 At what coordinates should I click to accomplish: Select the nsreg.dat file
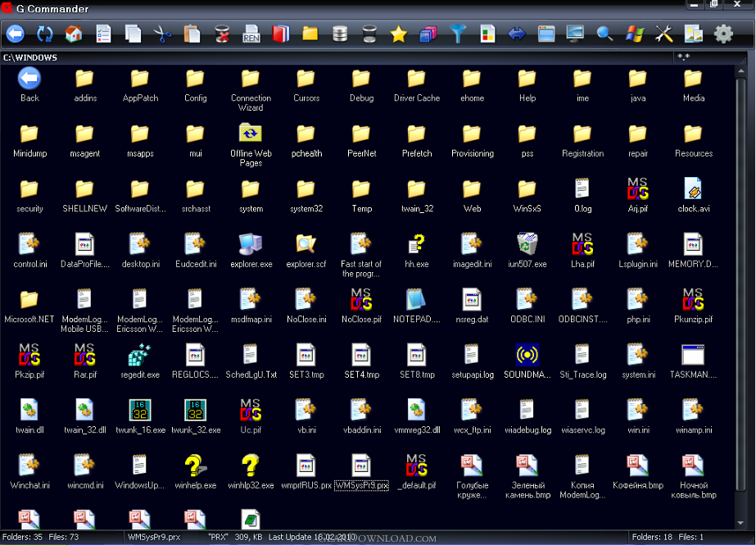(x=472, y=307)
